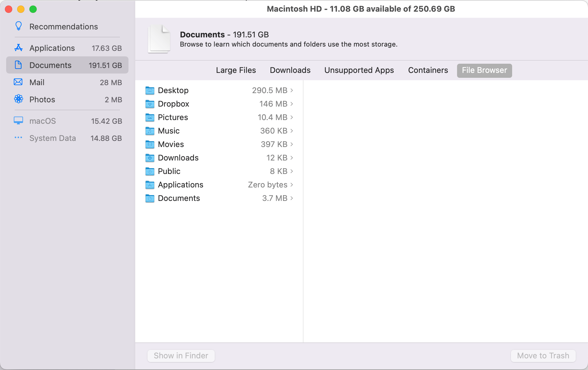Click the System Data ellipsis icon

[x=18, y=138]
